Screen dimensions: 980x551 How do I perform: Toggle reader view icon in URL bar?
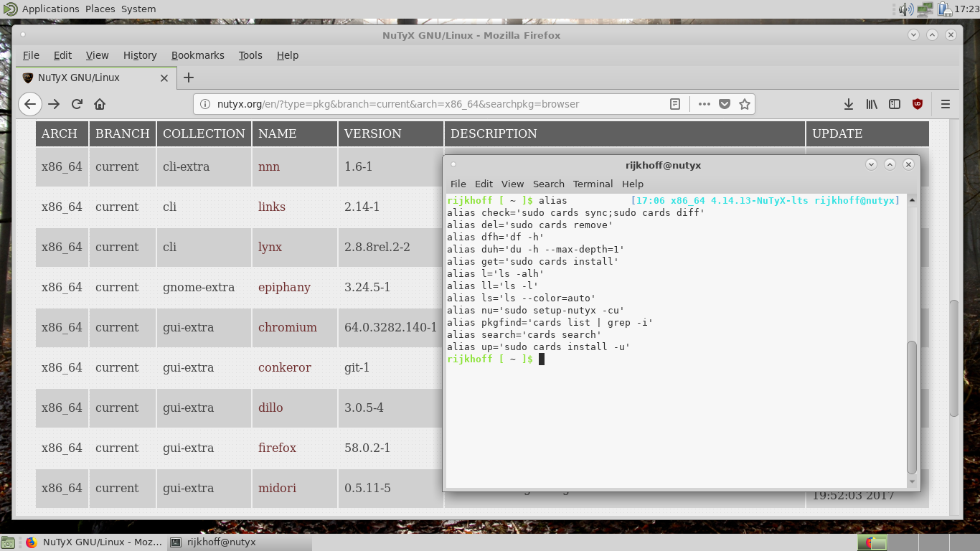click(x=675, y=104)
